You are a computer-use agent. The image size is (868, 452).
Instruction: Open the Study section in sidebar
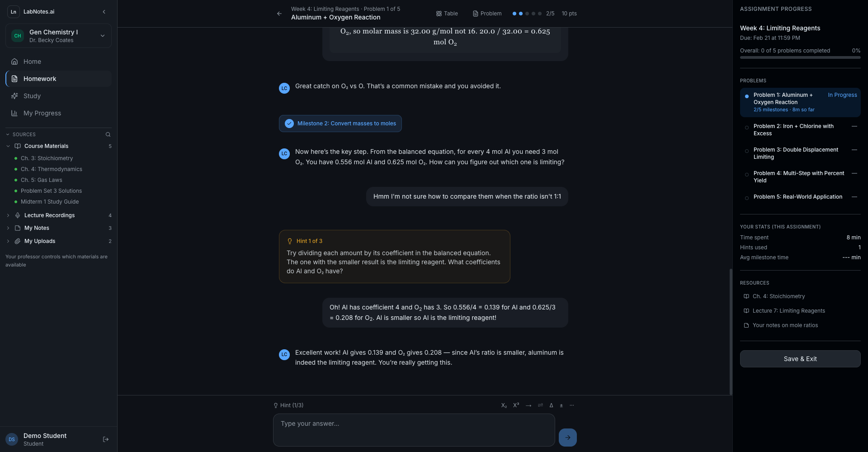pos(32,96)
